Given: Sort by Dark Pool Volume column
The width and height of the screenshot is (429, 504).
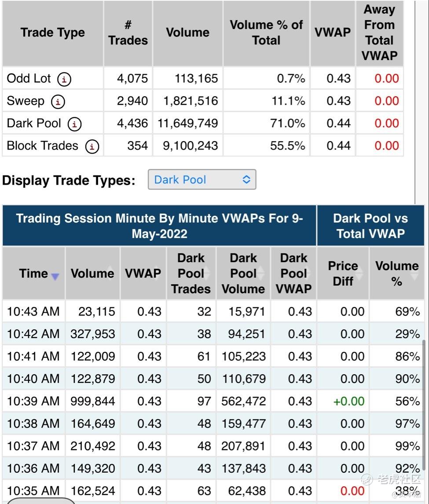Looking at the screenshot, I should pos(243,274).
